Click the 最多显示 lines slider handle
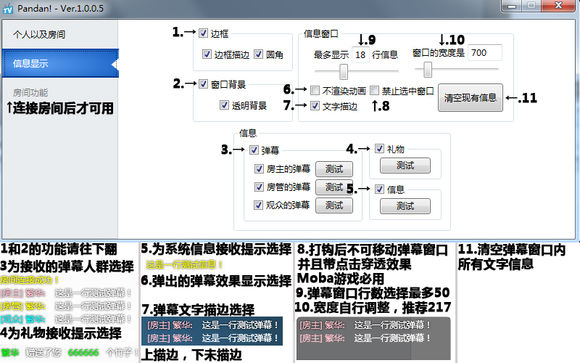This screenshot has width=580, height=363. 344,71
